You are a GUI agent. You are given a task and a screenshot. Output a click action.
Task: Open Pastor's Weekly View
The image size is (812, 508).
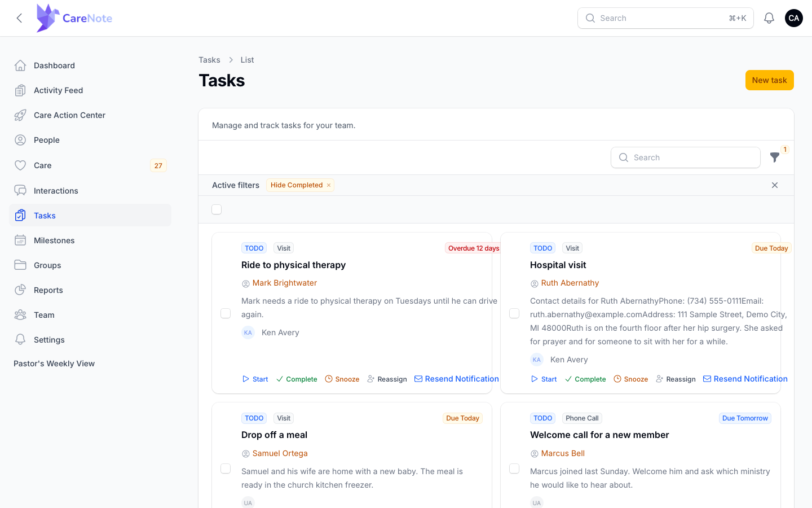coord(54,364)
